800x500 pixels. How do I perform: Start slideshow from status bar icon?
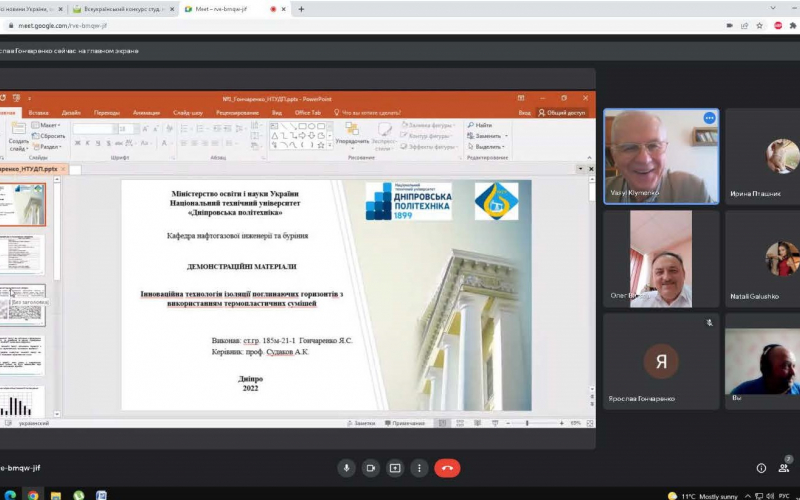point(495,423)
